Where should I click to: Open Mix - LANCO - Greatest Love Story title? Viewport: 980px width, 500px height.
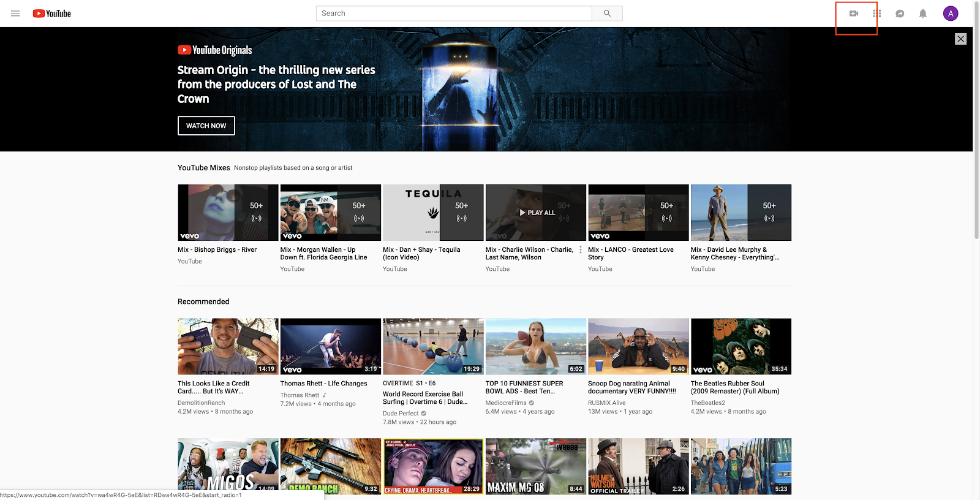click(x=631, y=254)
